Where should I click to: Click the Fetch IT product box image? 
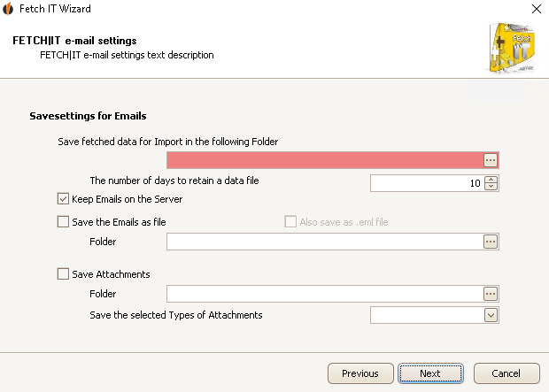click(x=512, y=48)
